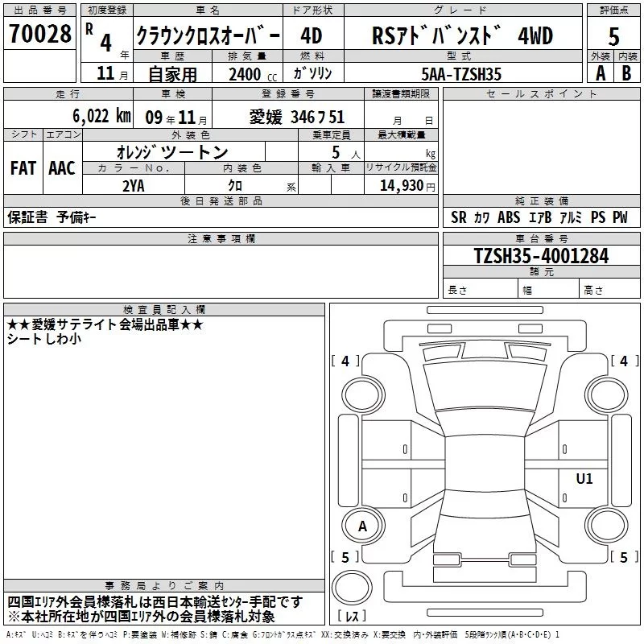644x644 pixels.
Task: Click the grade RSアドバンスド 4WD
Action: 463,36
